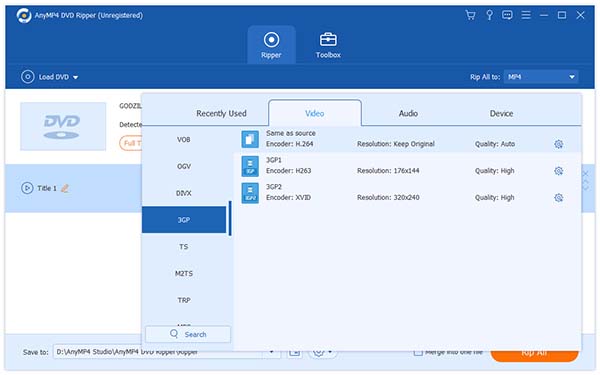Image resolution: width=600 pixels, height=375 pixels.
Task: Toggle Merge into one file checkbox
Action: point(418,352)
